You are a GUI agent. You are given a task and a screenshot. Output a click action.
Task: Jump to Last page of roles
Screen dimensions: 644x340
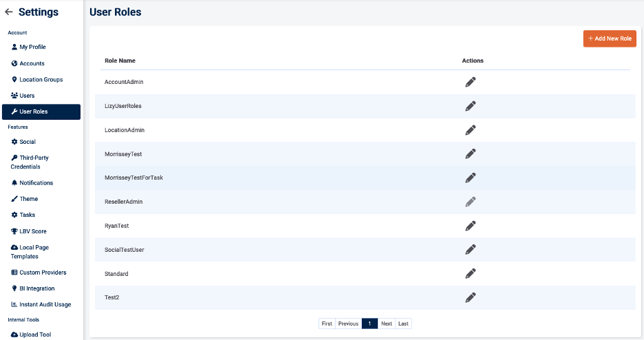coord(403,323)
